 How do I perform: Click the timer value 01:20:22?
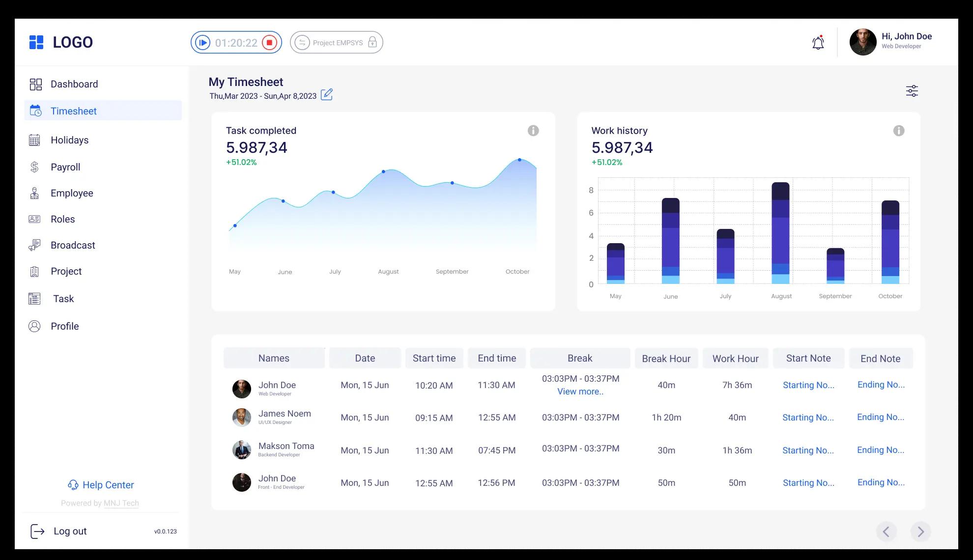coord(236,43)
